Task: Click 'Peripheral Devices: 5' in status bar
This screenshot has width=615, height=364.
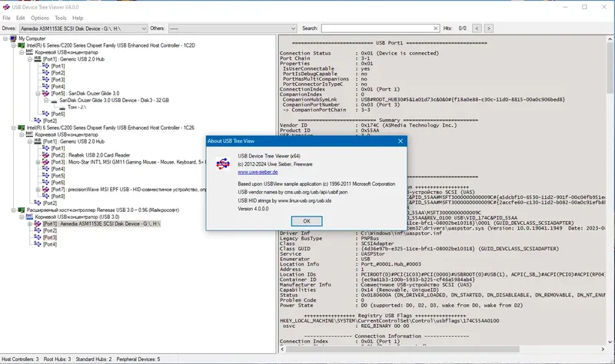Action: pos(138,359)
